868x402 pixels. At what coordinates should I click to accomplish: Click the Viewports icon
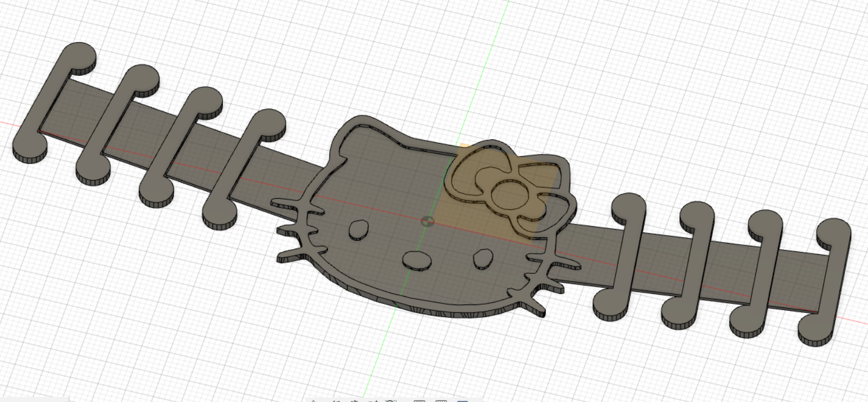click(x=462, y=400)
